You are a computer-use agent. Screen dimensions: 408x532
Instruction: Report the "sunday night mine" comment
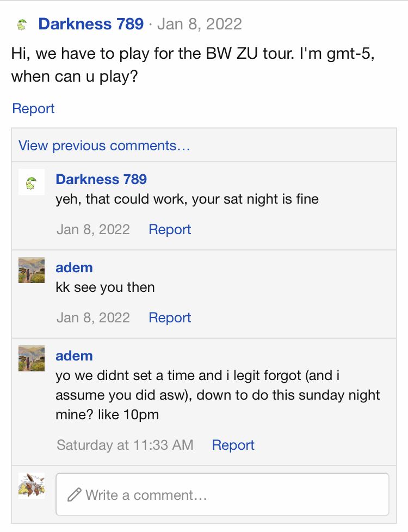[233, 445]
